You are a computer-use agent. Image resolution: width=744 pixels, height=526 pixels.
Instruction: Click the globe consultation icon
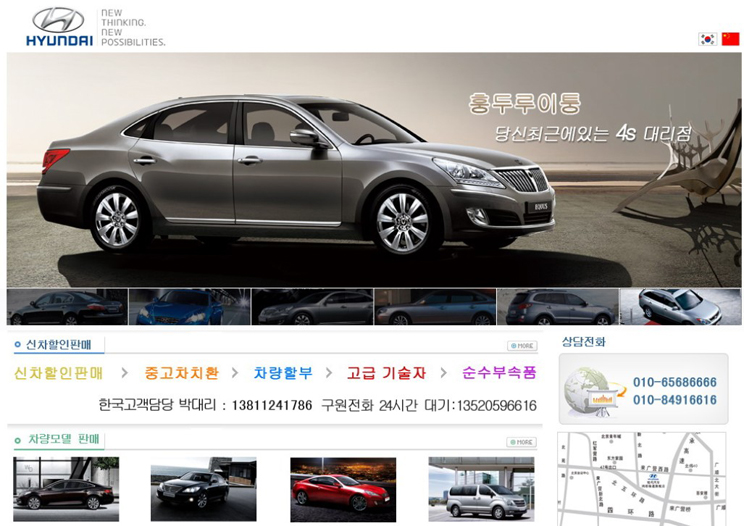[593, 391]
